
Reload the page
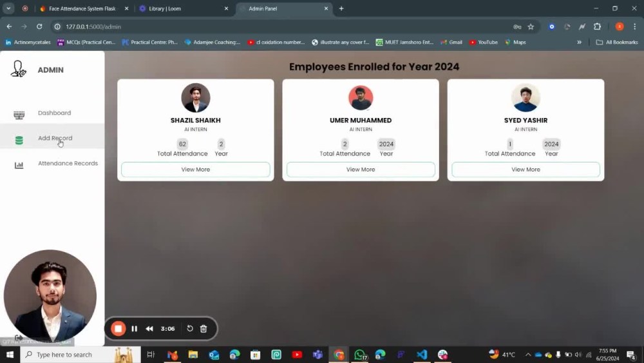(39, 26)
